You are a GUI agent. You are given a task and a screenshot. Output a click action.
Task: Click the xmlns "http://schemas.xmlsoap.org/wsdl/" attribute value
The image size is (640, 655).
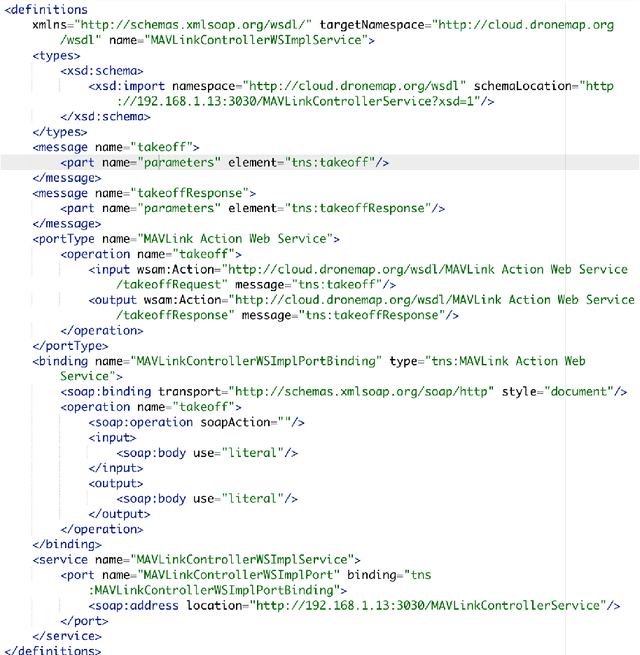[x=193, y=25]
